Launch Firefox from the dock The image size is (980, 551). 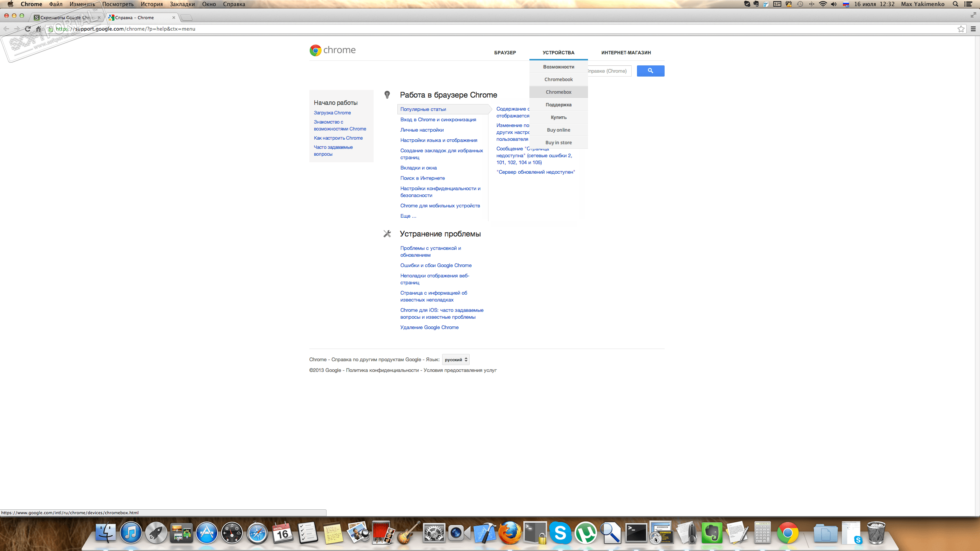(x=510, y=533)
